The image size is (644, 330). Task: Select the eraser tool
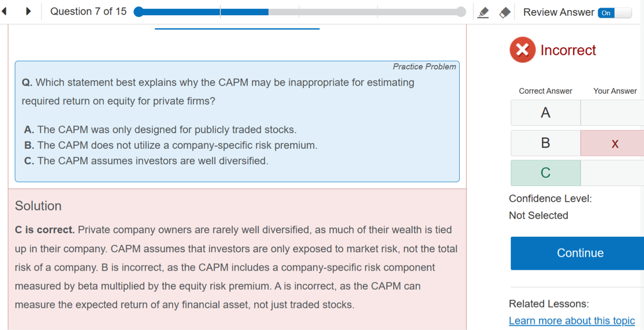point(504,12)
